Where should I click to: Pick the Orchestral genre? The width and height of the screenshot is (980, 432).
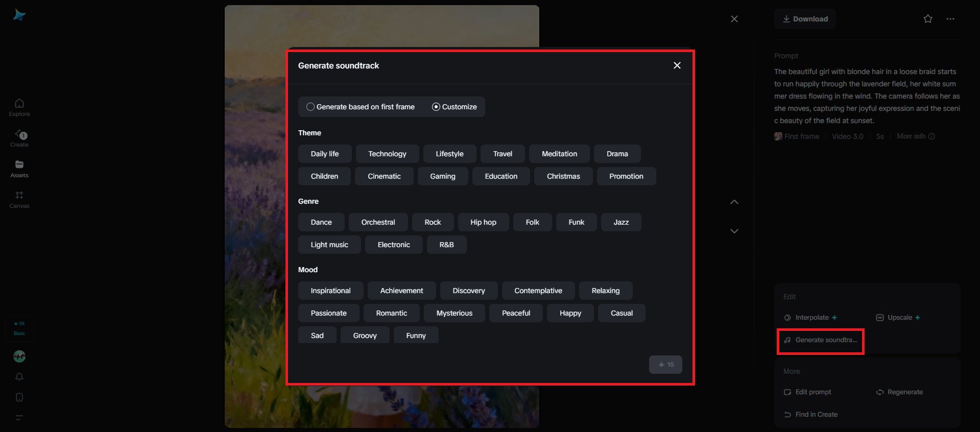378,222
